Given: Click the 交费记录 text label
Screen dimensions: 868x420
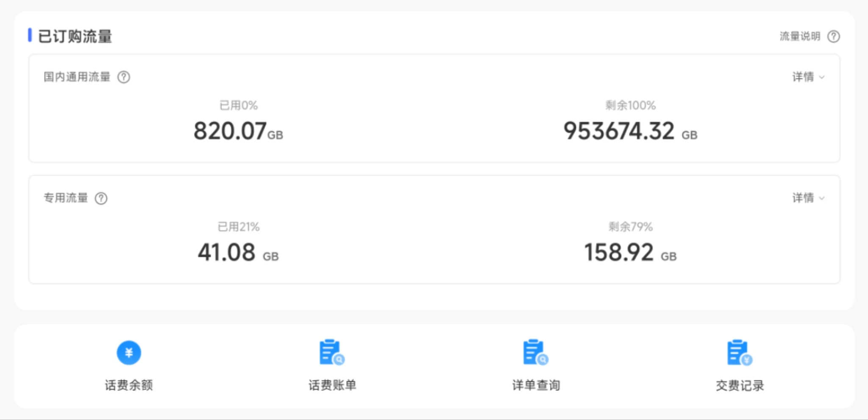Looking at the screenshot, I should 740,385.
